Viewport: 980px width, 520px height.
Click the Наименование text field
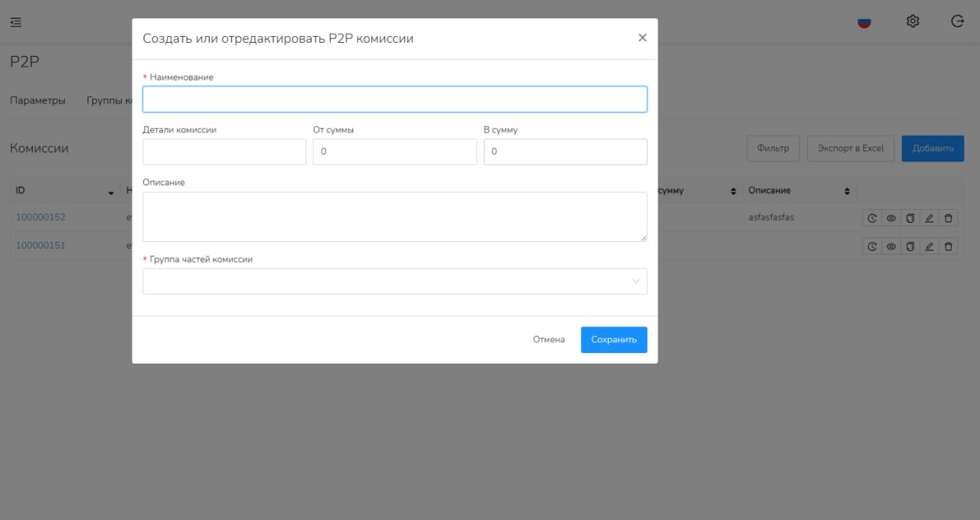click(x=394, y=100)
